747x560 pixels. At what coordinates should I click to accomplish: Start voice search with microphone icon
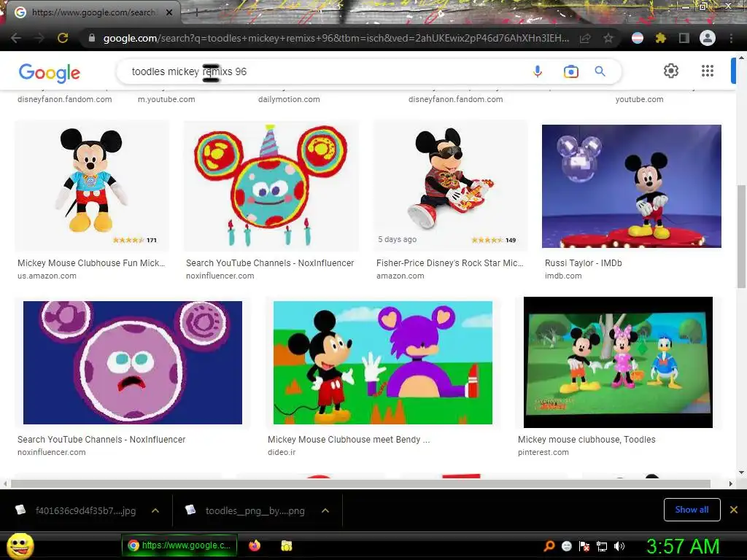538,71
